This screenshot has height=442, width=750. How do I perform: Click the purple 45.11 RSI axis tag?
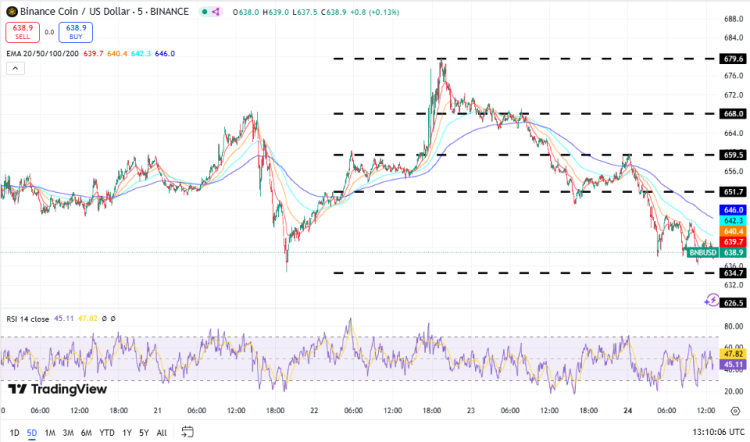(733, 365)
